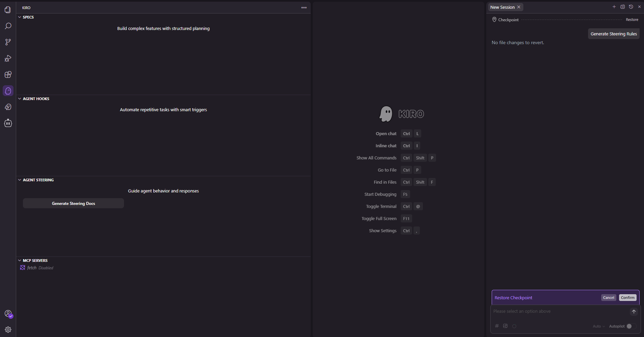Click the chat message input field
This screenshot has width=644, height=337.
[x=559, y=311]
